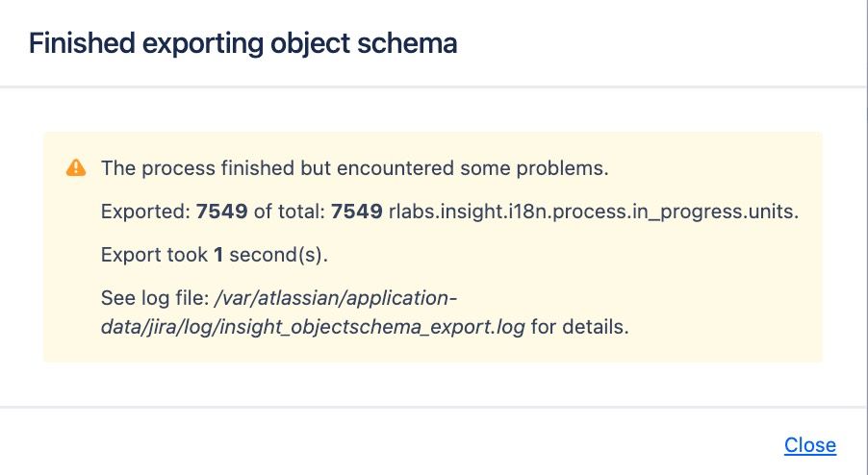This screenshot has height=475, width=868.
Task: Click the 'for details.' text
Action: coord(579,327)
